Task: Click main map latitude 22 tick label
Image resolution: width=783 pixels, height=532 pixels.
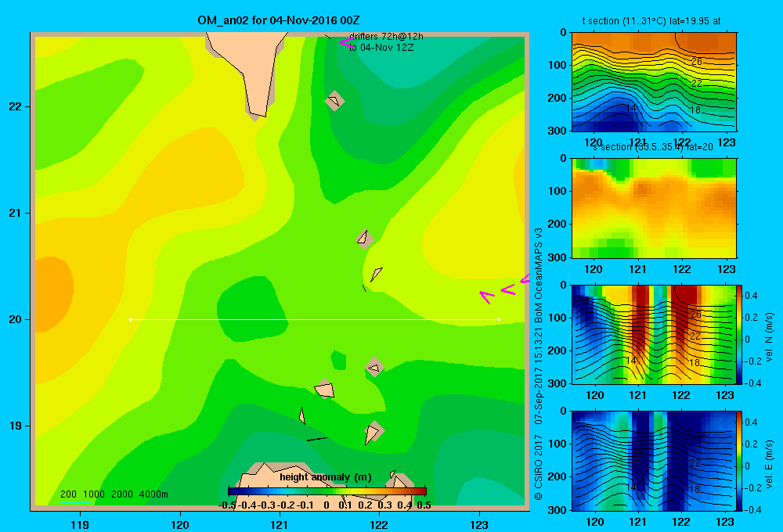Action: tap(16, 106)
